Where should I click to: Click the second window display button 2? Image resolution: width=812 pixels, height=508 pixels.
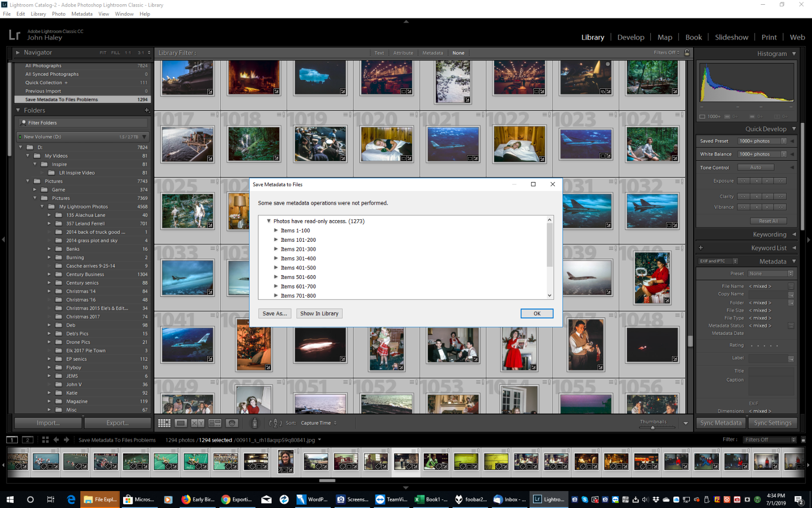pyautogui.click(x=28, y=440)
